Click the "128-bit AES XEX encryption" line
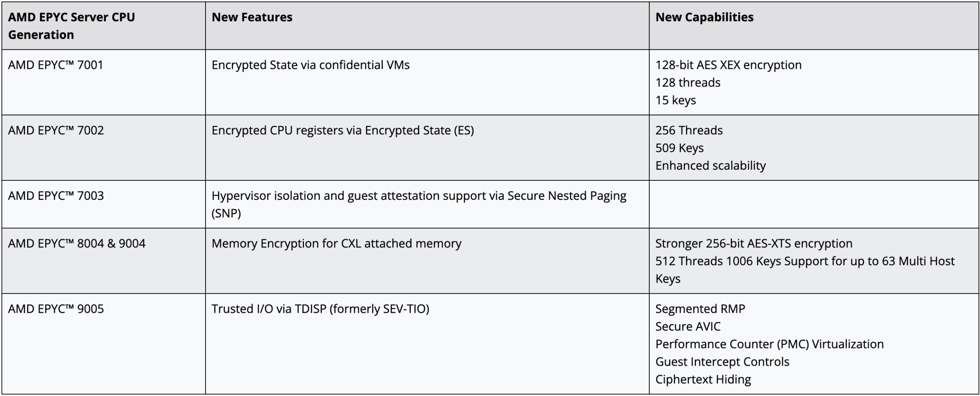 coord(728,65)
